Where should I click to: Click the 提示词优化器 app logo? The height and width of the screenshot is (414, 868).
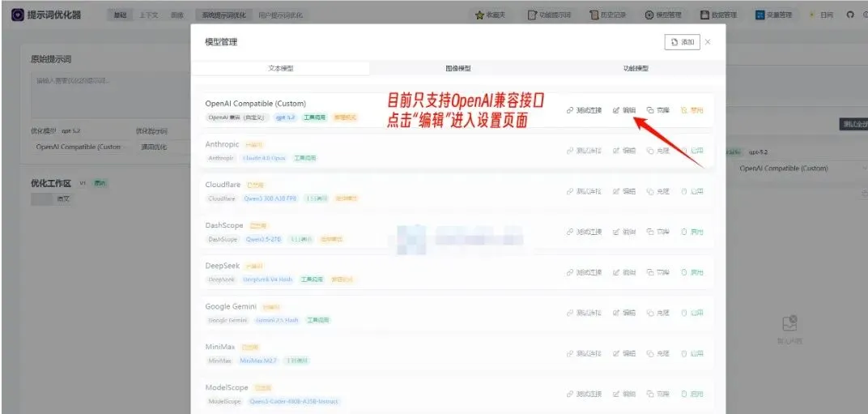[18, 15]
